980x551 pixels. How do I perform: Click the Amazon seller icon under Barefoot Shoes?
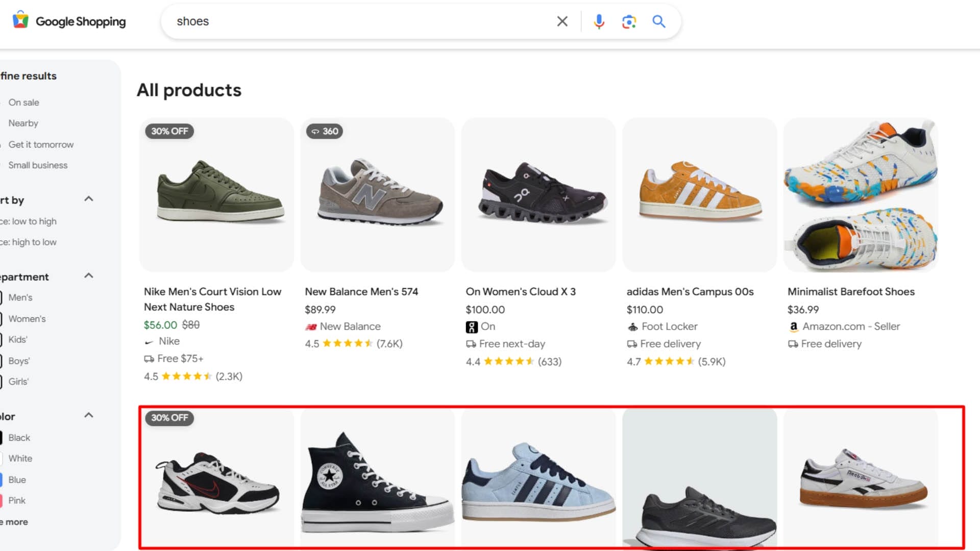(x=794, y=327)
